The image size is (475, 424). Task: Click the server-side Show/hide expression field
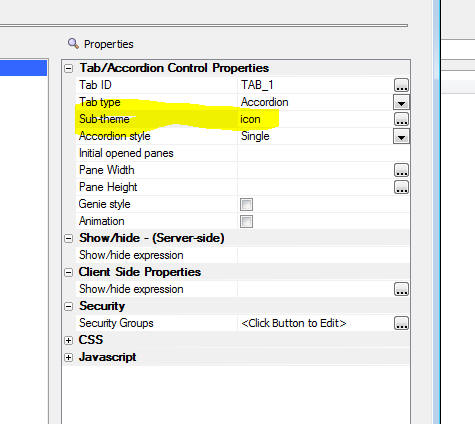click(x=323, y=255)
